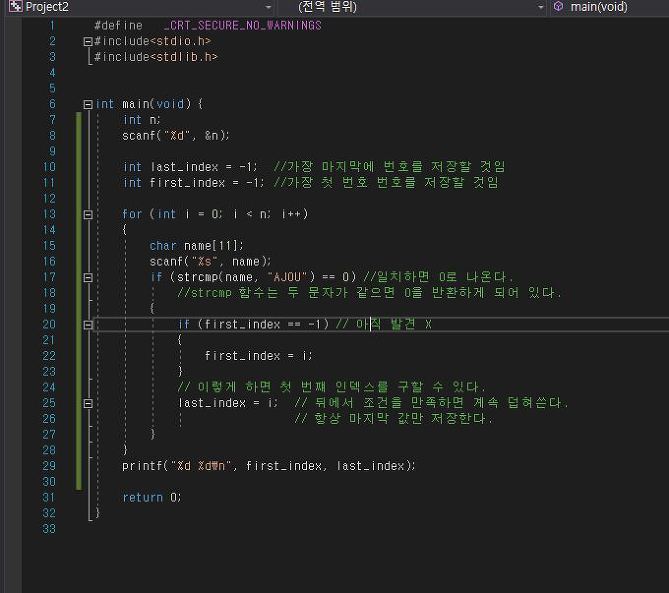Collapse the first_index if block on line 20
This screenshot has width=669, height=593.
pos(88,325)
